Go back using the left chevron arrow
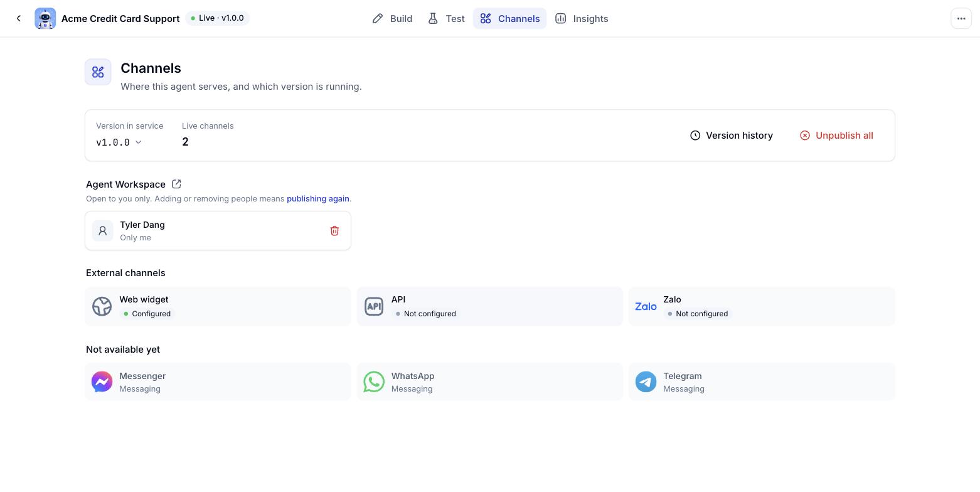This screenshot has width=980, height=492. 19,19
